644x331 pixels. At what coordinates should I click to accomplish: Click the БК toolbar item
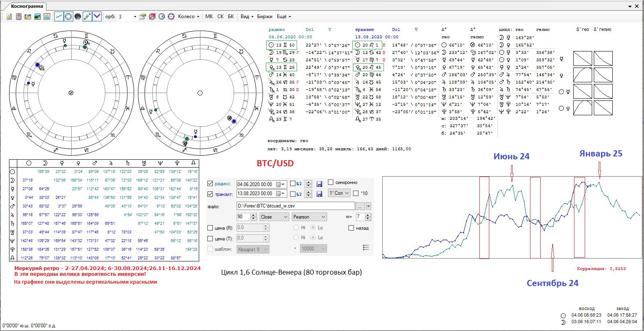tap(231, 16)
